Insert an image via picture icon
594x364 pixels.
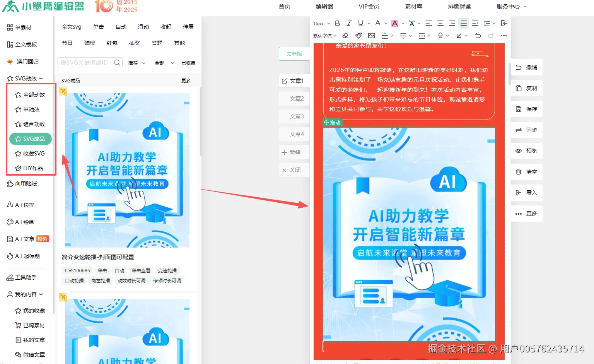point(372,36)
